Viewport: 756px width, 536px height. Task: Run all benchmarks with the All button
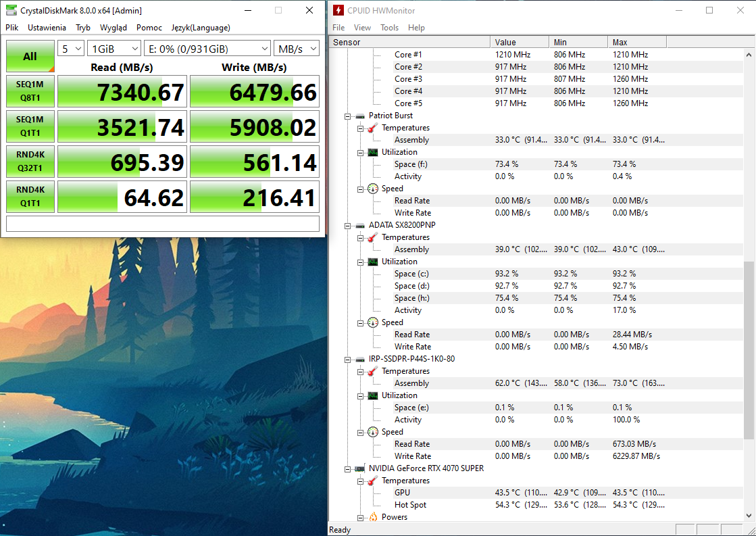pyautogui.click(x=30, y=56)
